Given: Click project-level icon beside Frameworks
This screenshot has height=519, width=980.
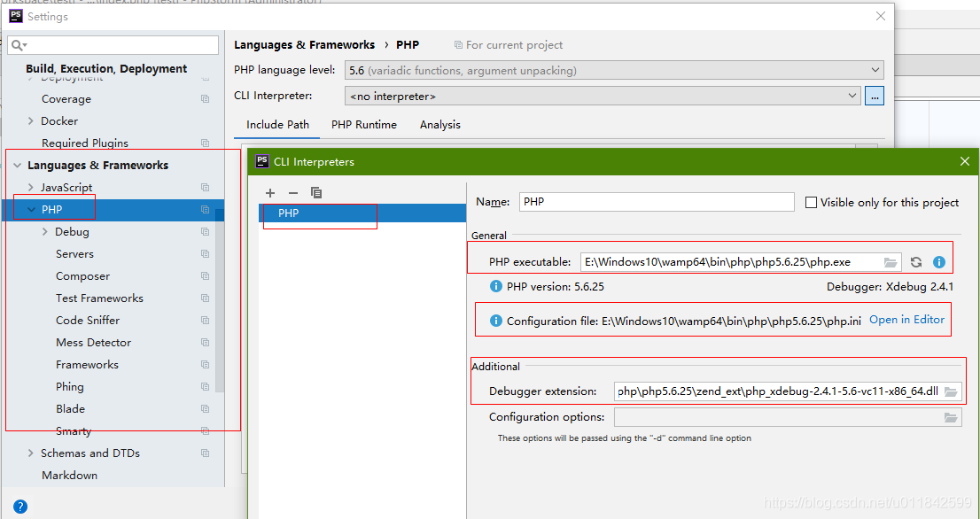Looking at the screenshot, I should point(205,365).
